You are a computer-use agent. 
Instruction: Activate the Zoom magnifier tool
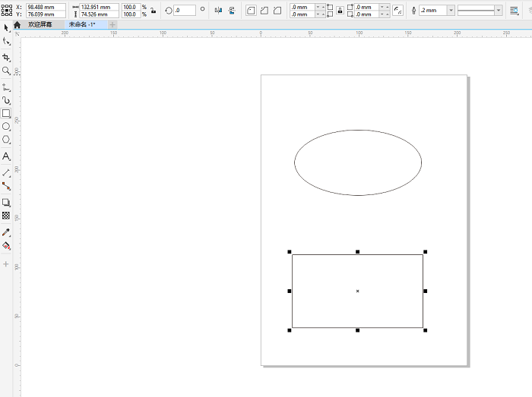[x=6, y=71]
